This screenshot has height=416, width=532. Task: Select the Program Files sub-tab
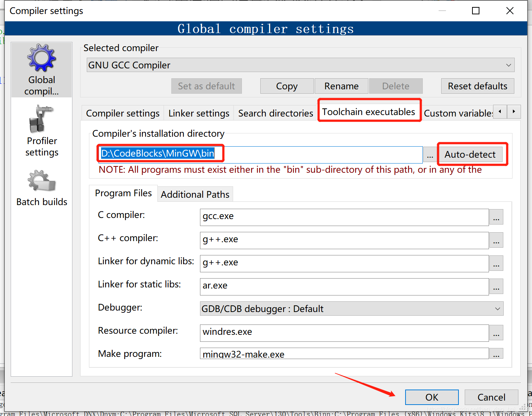124,193
